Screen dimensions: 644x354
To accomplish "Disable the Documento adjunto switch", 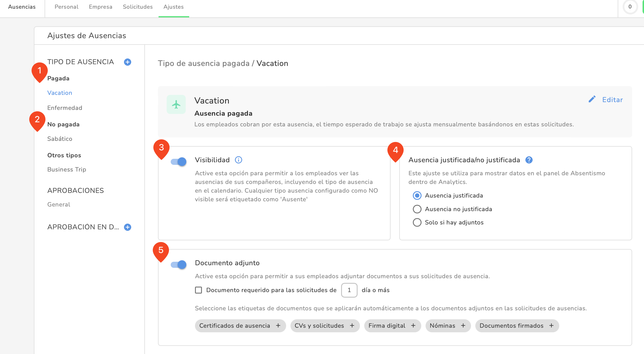I will (x=179, y=265).
